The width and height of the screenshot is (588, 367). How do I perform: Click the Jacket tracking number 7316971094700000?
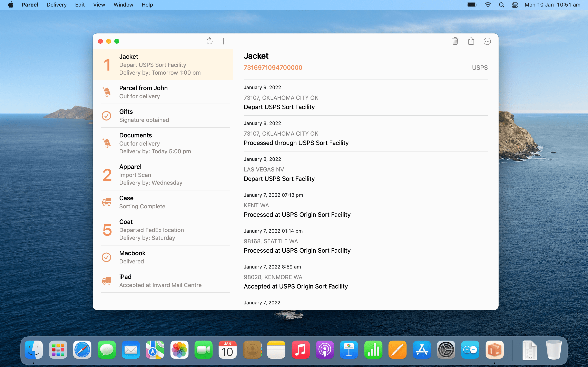pos(273,67)
